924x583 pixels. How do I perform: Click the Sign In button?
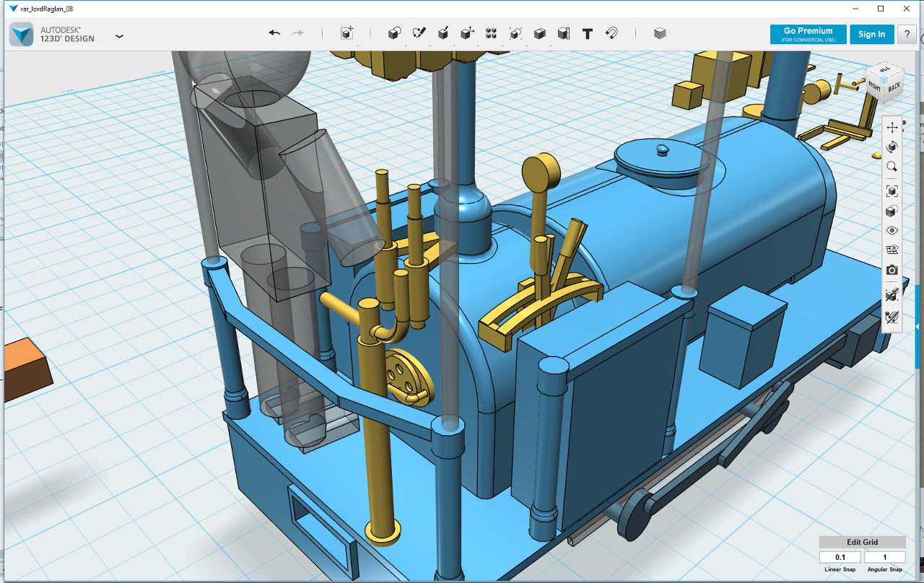[872, 34]
